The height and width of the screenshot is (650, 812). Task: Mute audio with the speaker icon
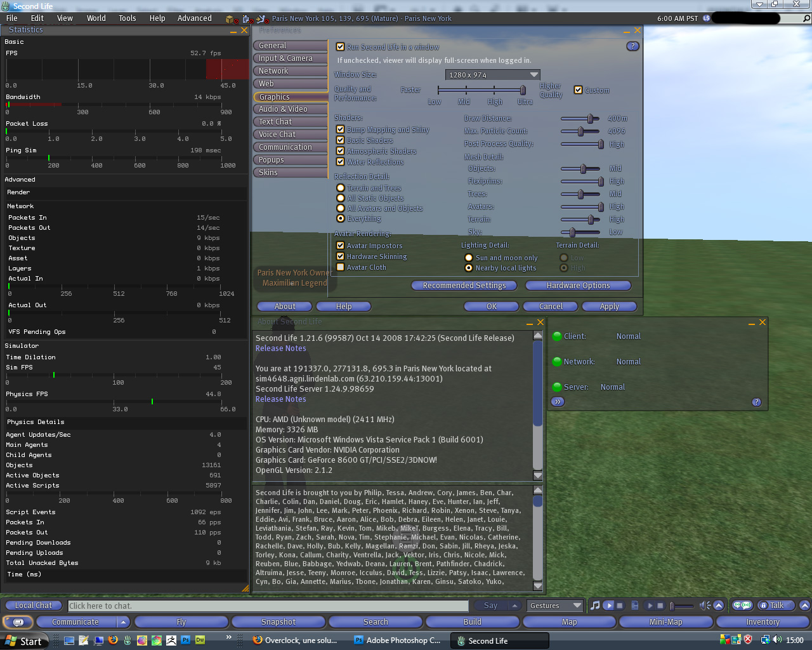(x=704, y=606)
